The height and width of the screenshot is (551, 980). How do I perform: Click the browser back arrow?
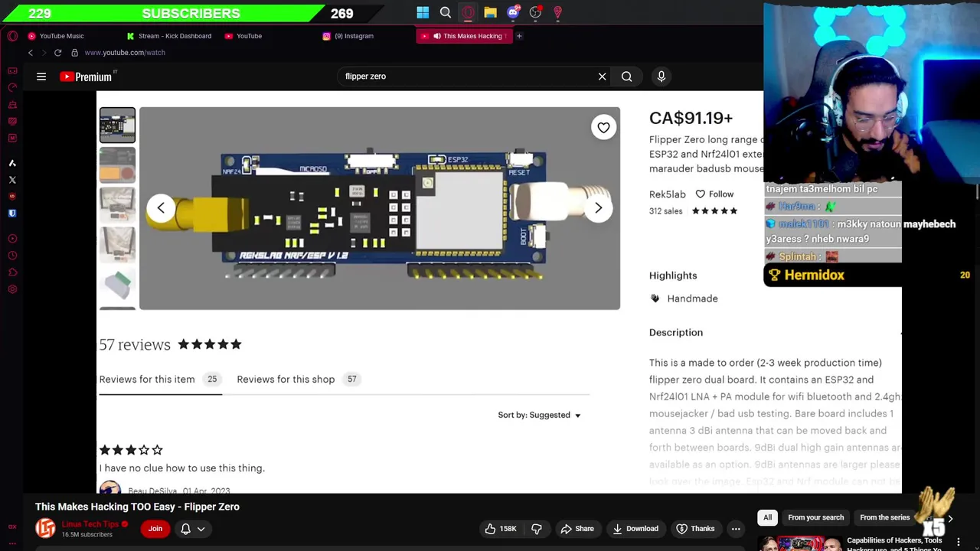31,53
